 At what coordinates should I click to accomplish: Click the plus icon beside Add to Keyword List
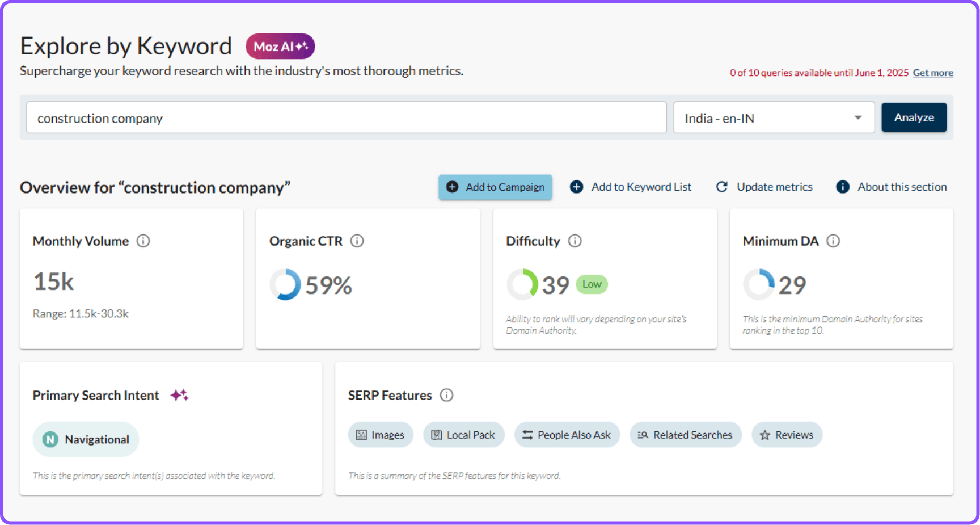click(x=576, y=187)
